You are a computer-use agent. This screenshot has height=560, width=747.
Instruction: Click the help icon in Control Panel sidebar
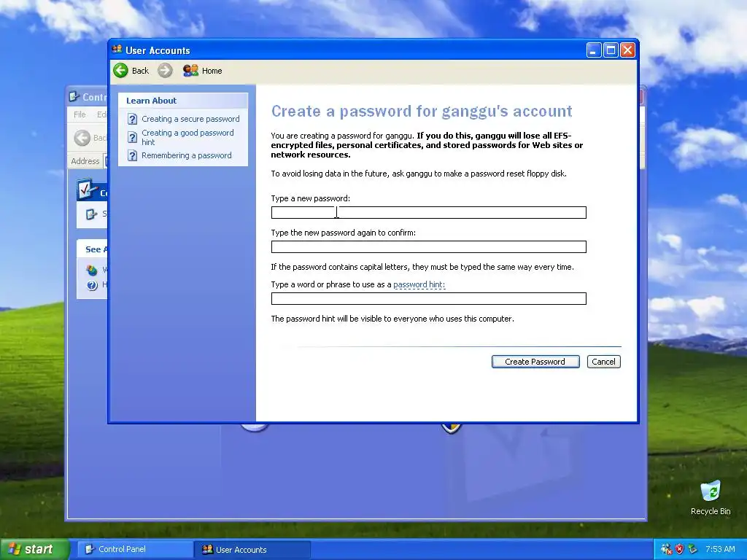92,285
